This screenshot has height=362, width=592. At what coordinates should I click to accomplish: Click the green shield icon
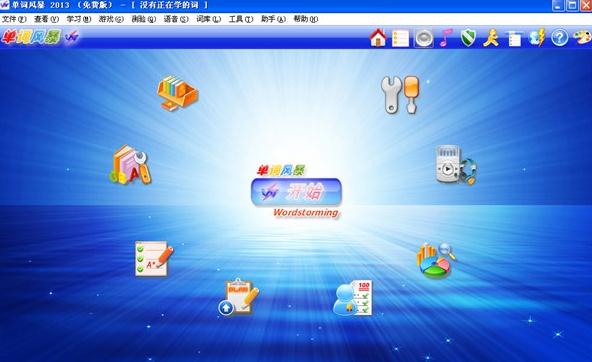click(x=468, y=38)
